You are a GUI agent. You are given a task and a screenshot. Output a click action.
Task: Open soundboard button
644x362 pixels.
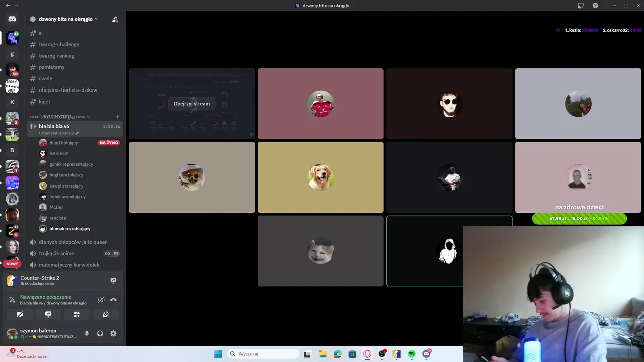pyautogui.click(x=106, y=314)
